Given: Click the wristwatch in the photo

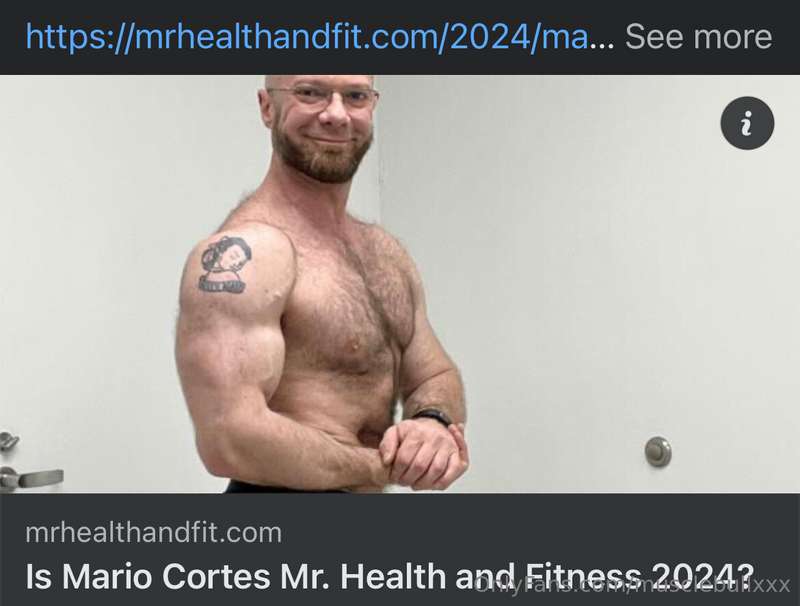Looking at the screenshot, I should pos(432,416).
